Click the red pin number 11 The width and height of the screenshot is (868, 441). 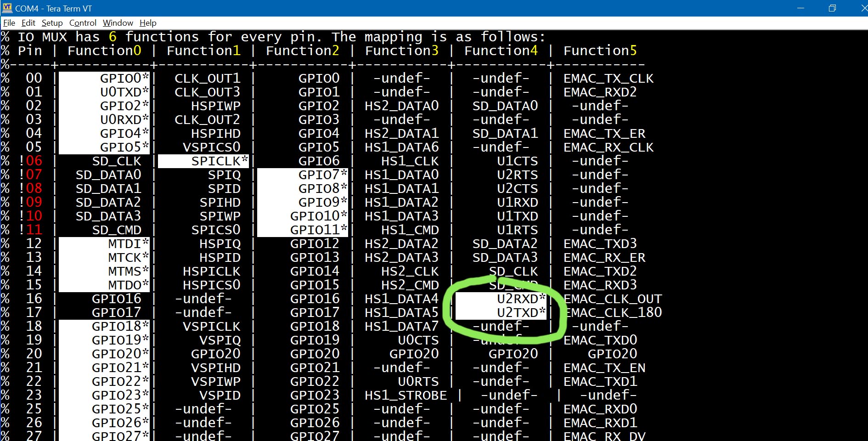point(34,230)
